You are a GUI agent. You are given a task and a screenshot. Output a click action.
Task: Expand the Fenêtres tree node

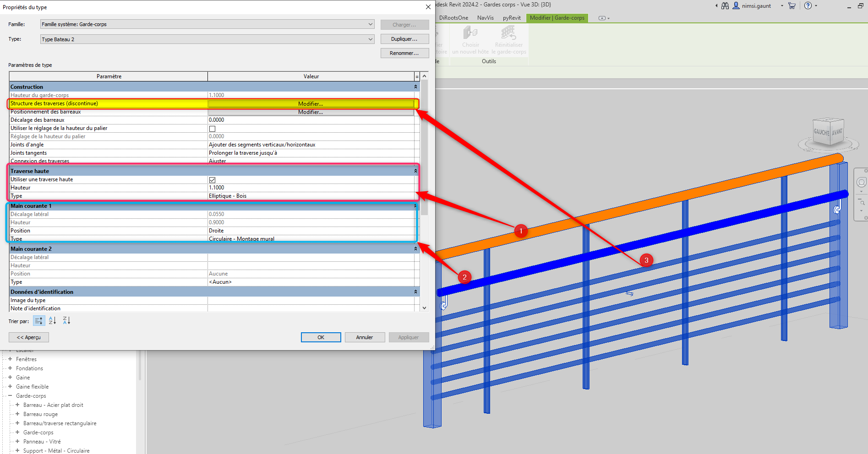(x=10, y=359)
